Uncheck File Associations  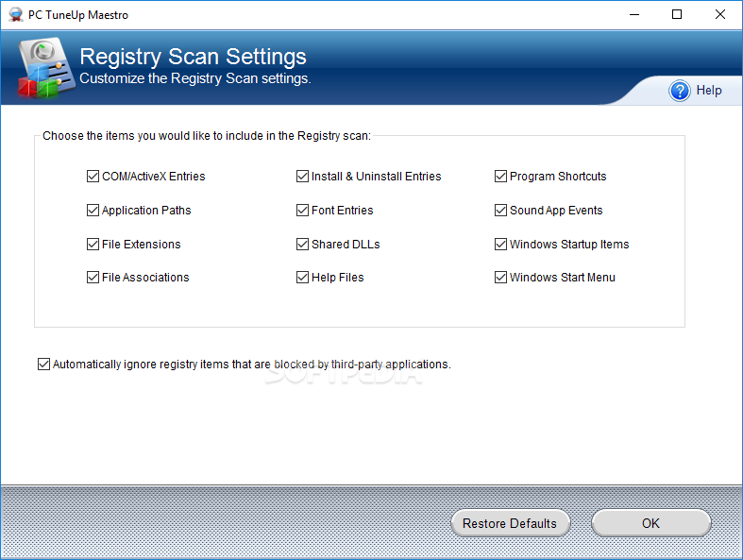[93, 278]
